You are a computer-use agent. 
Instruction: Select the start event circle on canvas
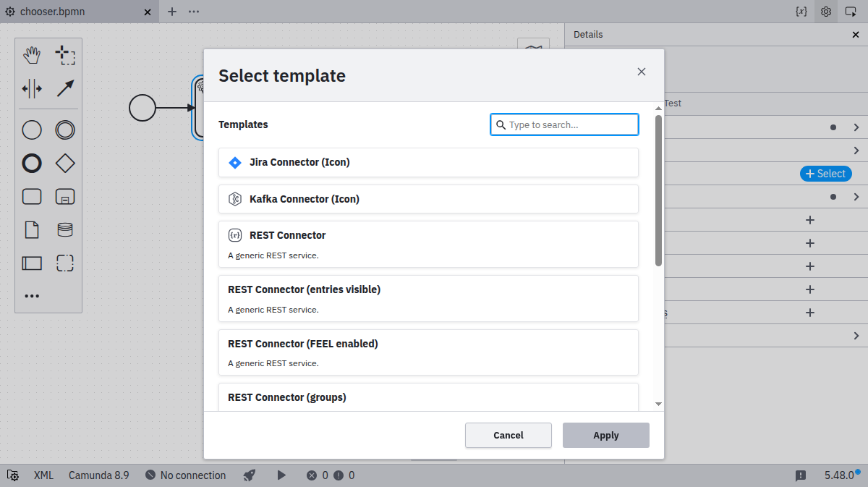142,108
